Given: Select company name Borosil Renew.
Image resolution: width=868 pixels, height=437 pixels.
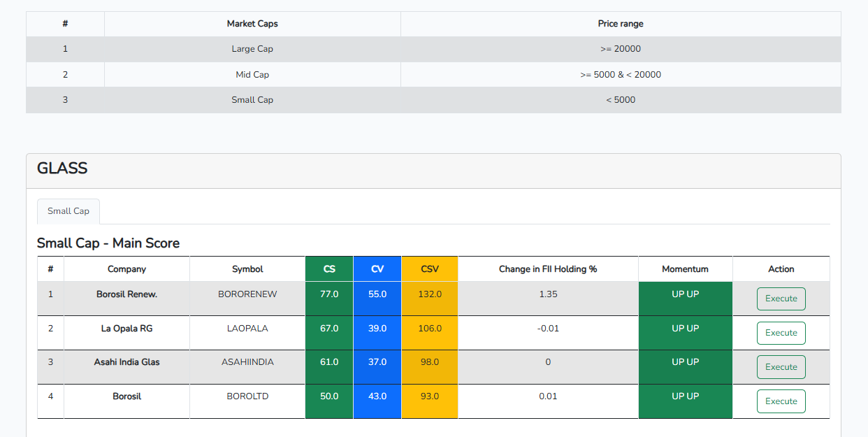Looking at the screenshot, I should pyautogui.click(x=126, y=294).
